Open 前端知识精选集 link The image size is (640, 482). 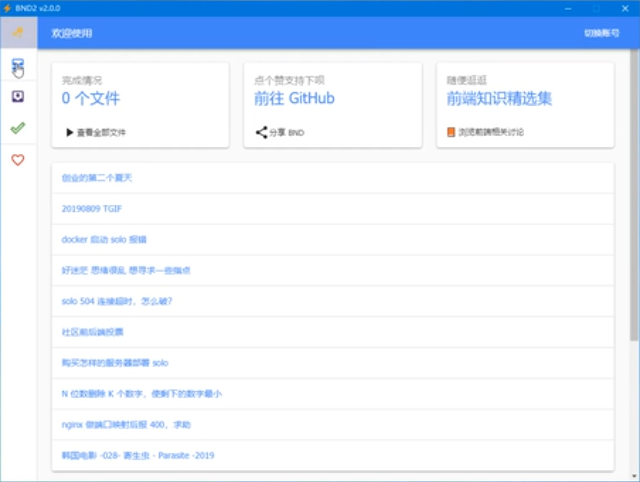click(499, 98)
